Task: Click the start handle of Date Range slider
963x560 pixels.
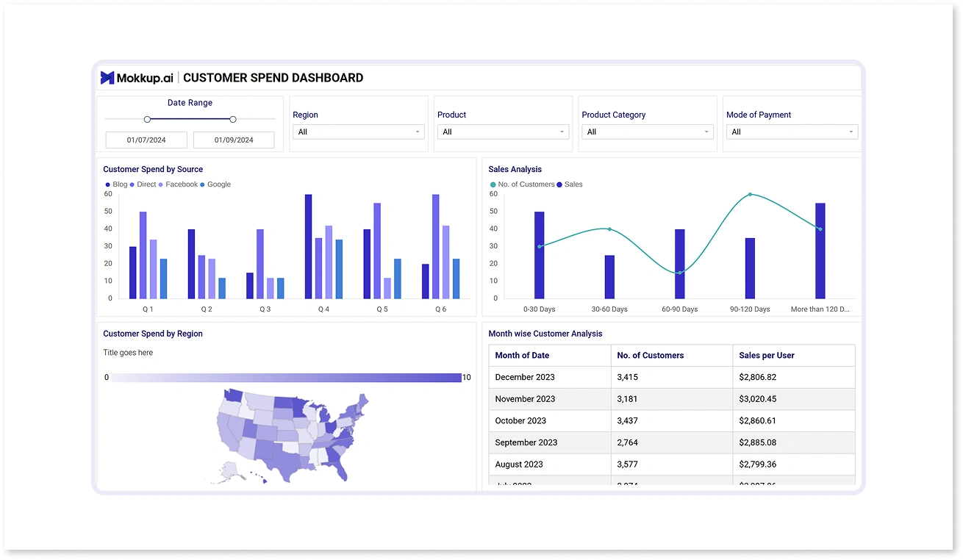Action: click(x=147, y=119)
